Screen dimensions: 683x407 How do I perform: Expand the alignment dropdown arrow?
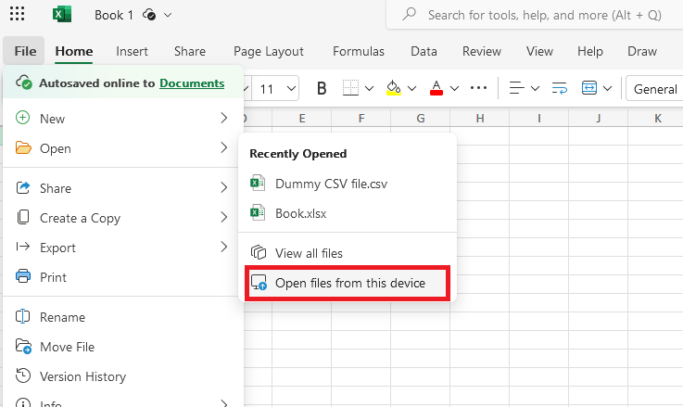click(x=535, y=89)
